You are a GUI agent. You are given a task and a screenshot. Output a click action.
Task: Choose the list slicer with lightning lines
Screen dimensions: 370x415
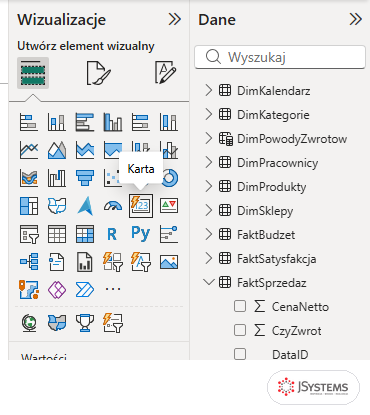click(113, 323)
